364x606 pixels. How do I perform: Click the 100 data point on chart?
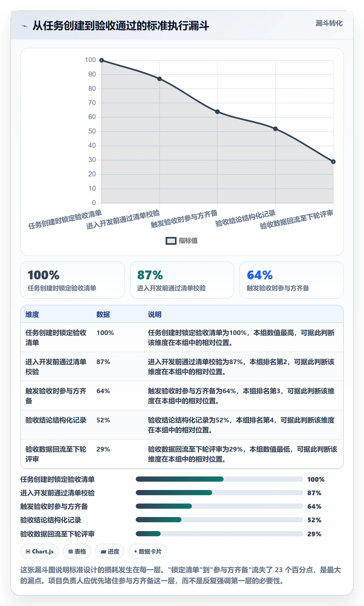coord(102,60)
